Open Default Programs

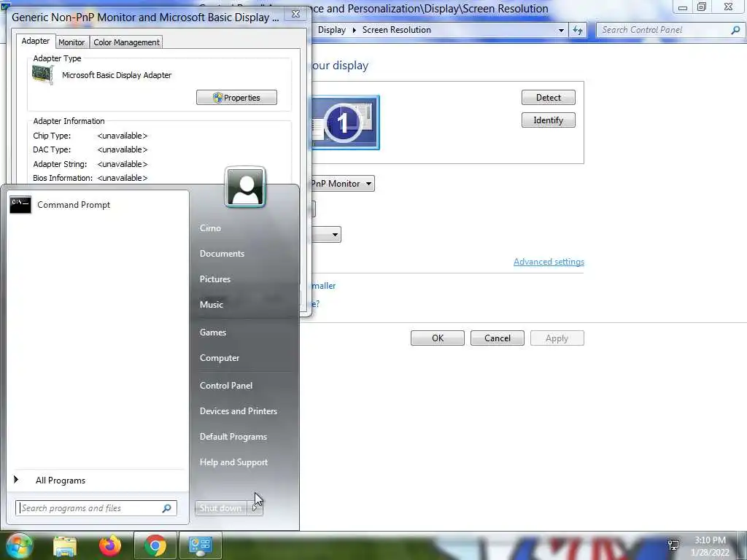233,437
